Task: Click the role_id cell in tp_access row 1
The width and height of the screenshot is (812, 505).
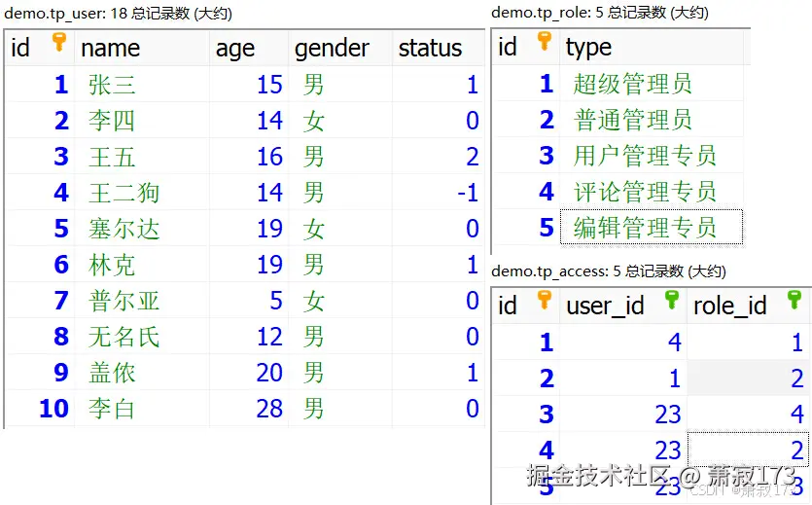Action: tap(749, 342)
